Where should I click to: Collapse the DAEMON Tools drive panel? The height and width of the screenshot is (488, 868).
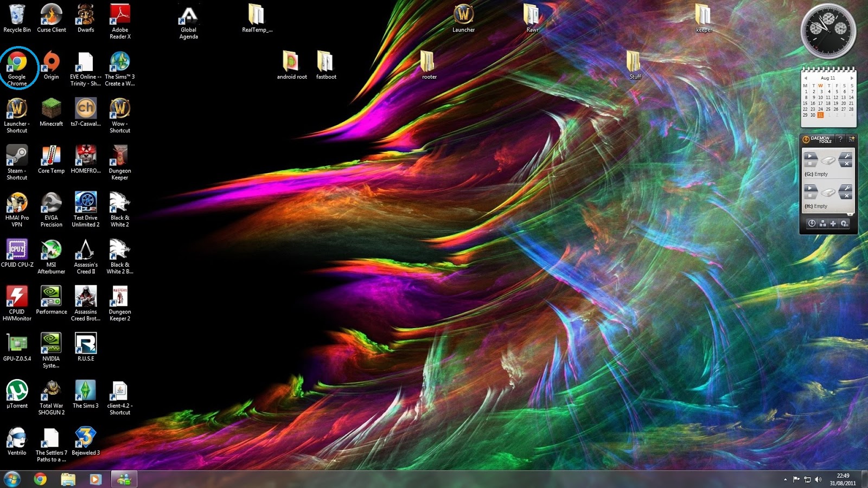pos(850,214)
